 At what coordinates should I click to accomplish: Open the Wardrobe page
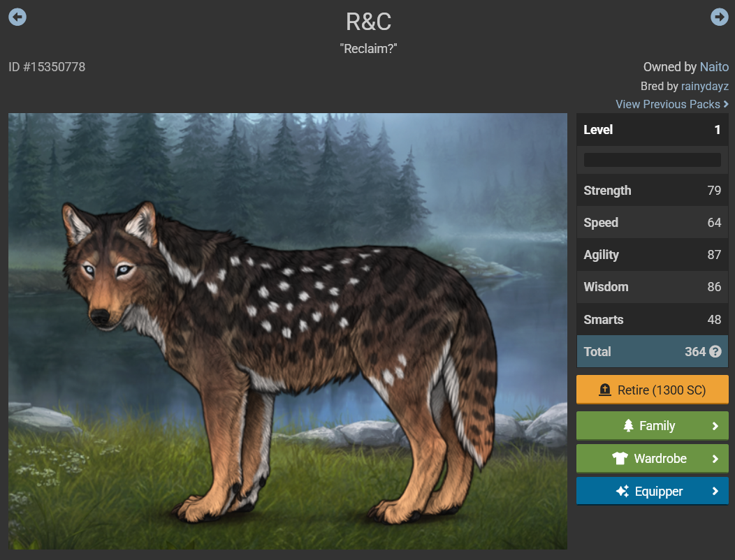pyautogui.click(x=652, y=458)
